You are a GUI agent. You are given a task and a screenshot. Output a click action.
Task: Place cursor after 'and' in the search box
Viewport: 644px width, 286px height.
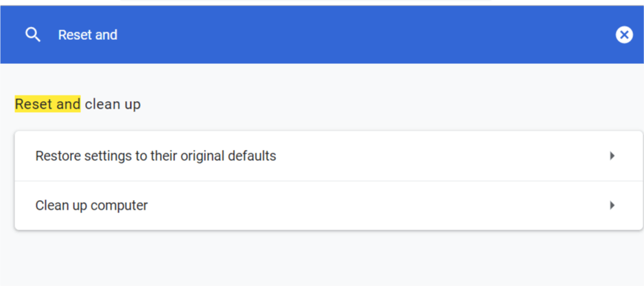[x=118, y=35]
